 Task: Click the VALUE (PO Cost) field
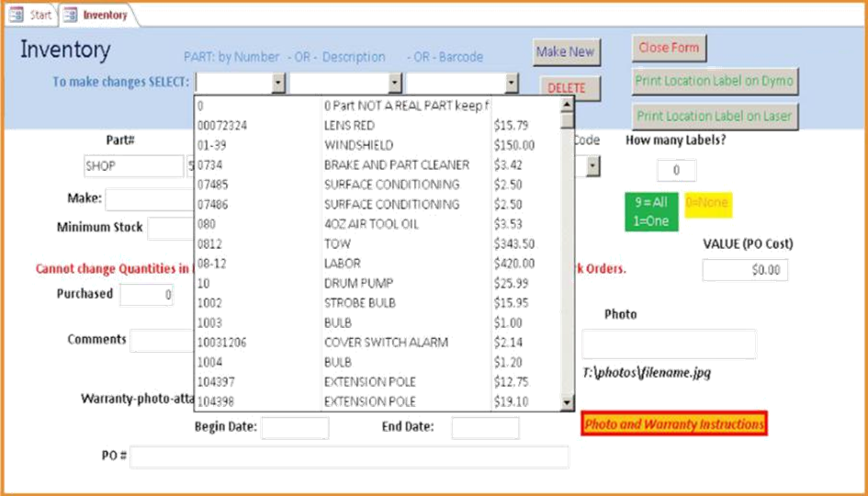click(745, 270)
